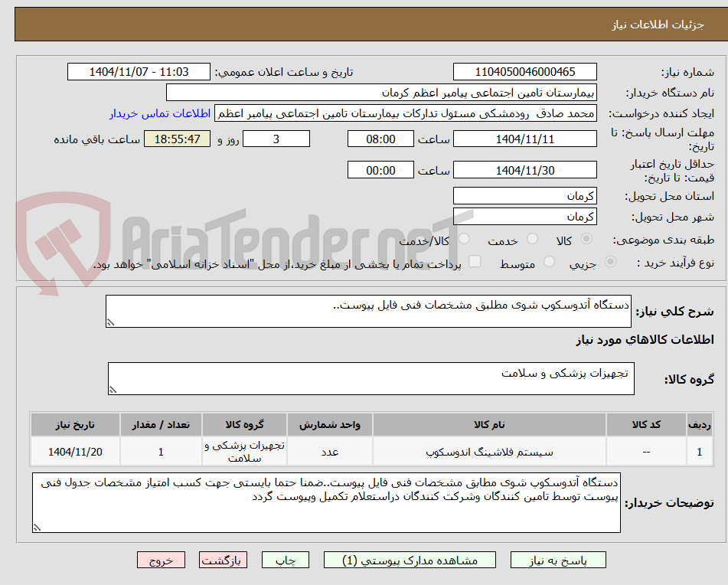Click the need date cell 1404/11/20
The height and width of the screenshot is (585, 728).
point(75,452)
